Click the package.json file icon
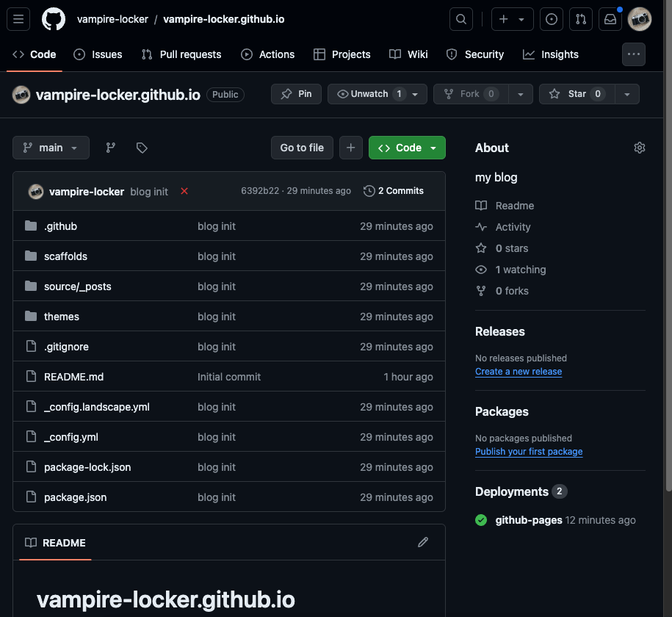672x617 pixels. pyautogui.click(x=31, y=497)
